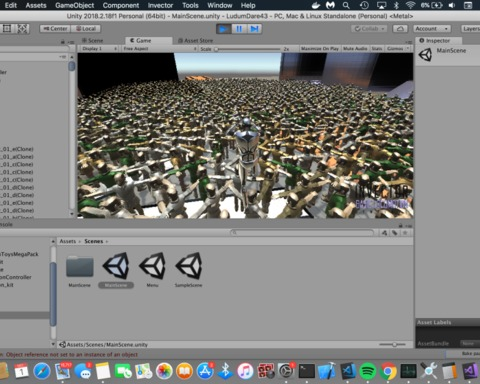Toggle the Local handle rotation button
The image size is (480, 384).
click(x=86, y=29)
